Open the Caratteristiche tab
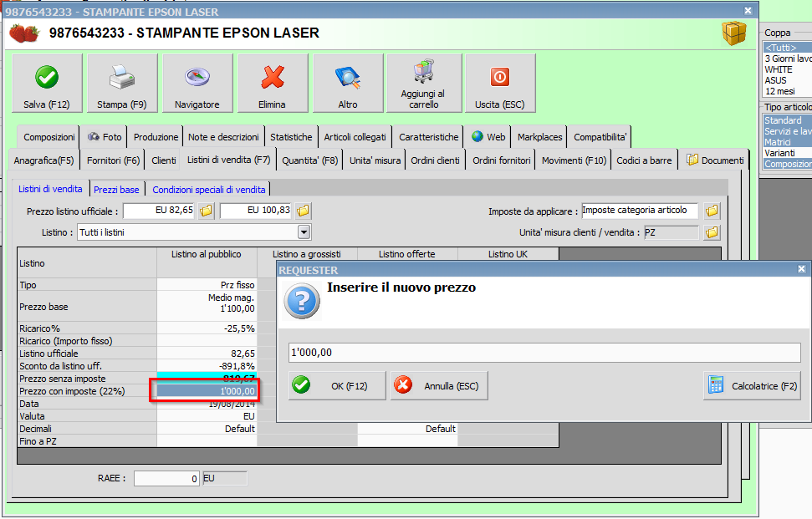Viewport: 812px width, 519px height. [x=428, y=137]
